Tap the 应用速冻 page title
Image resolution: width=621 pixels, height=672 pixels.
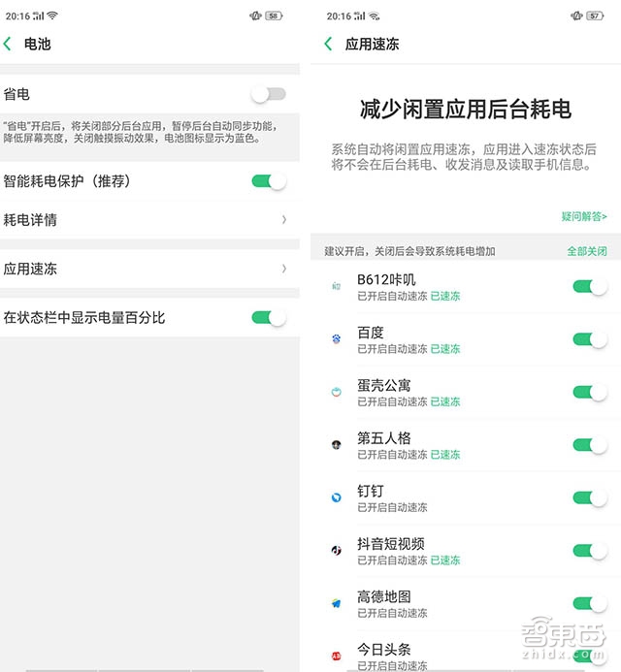coord(372,44)
